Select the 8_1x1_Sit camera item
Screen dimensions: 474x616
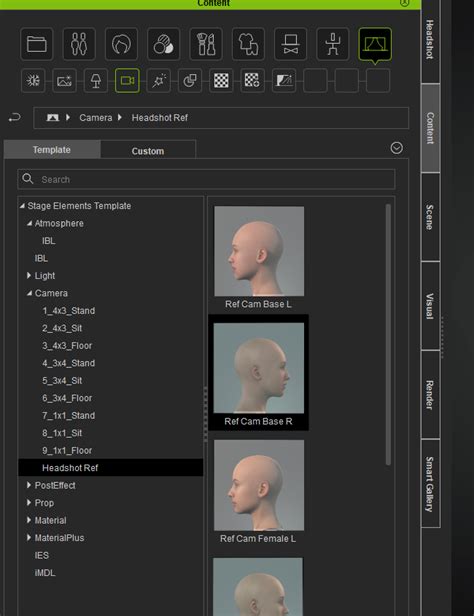coord(62,433)
